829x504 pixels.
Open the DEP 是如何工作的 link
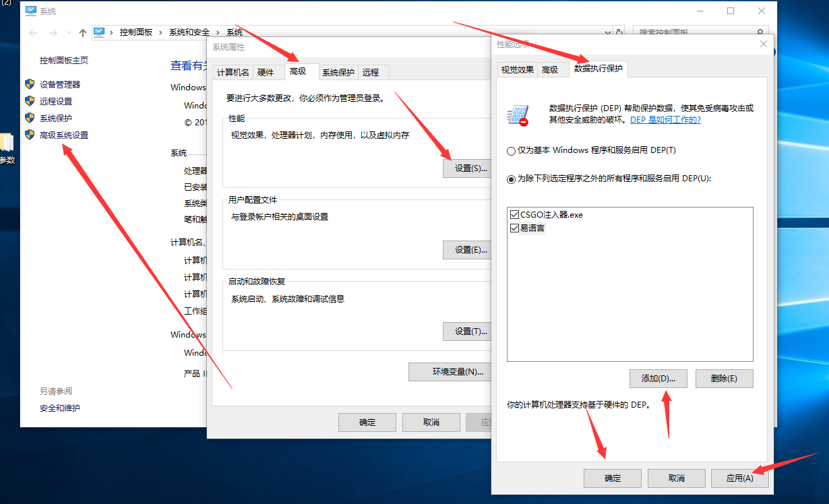[x=665, y=120]
